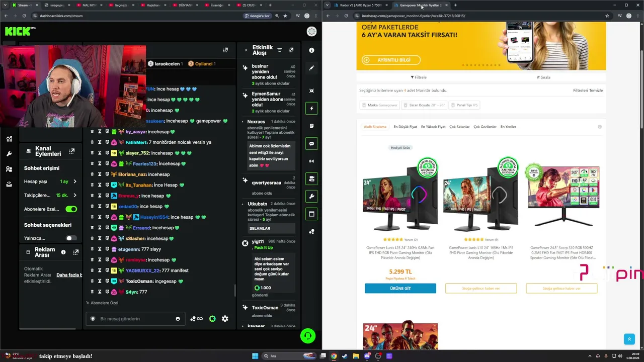
Task: Click the incehesap address bar URL
Action: coord(414,16)
